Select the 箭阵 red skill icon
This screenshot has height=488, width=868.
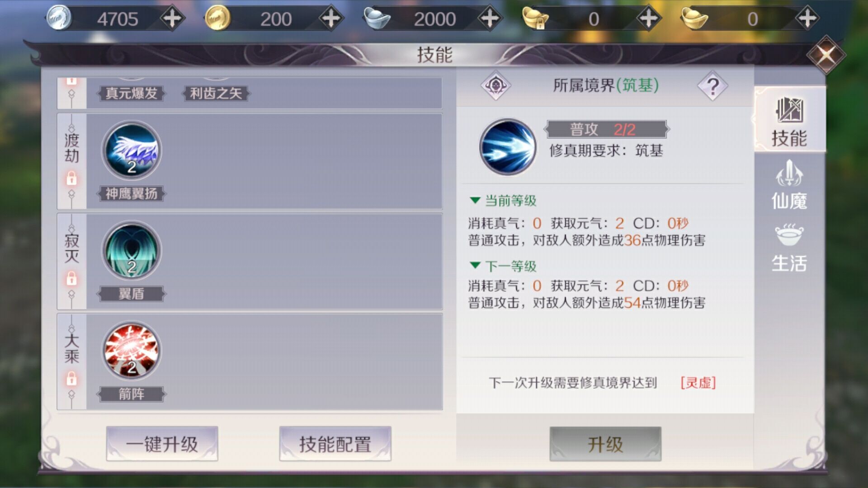(x=132, y=351)
